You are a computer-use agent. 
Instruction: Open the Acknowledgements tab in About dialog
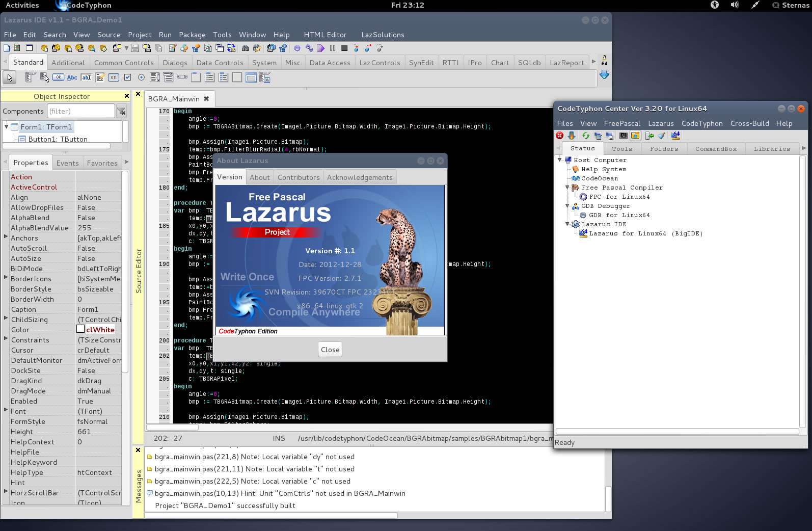360,177
